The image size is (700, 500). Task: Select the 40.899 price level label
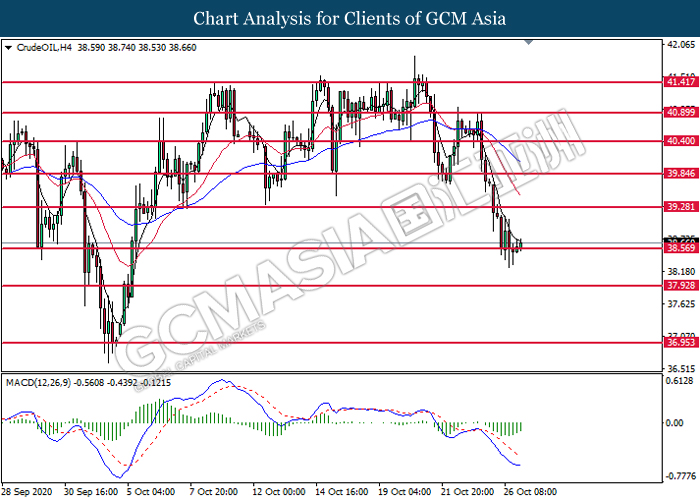[681, 112]
